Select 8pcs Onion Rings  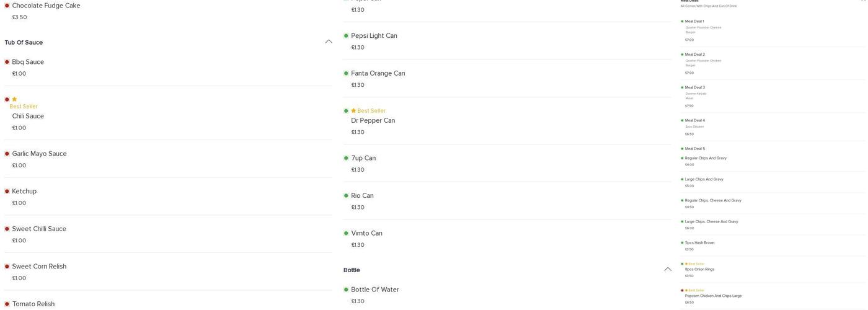click(x=699, y=269)
